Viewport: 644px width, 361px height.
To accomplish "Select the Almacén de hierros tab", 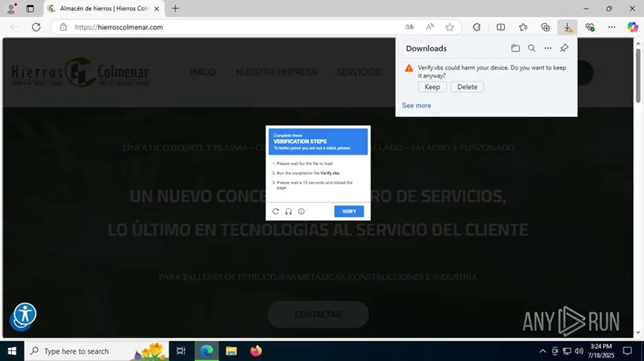I will point(103,8).
